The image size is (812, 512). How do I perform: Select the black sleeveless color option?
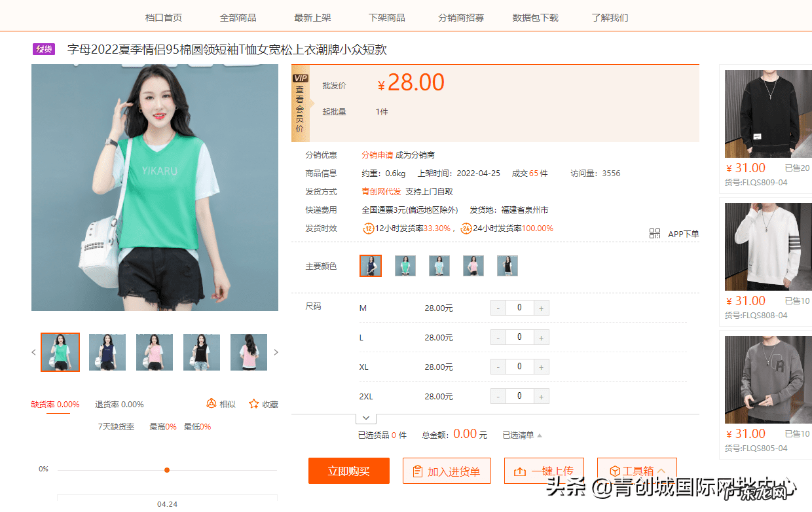[507, 266]
